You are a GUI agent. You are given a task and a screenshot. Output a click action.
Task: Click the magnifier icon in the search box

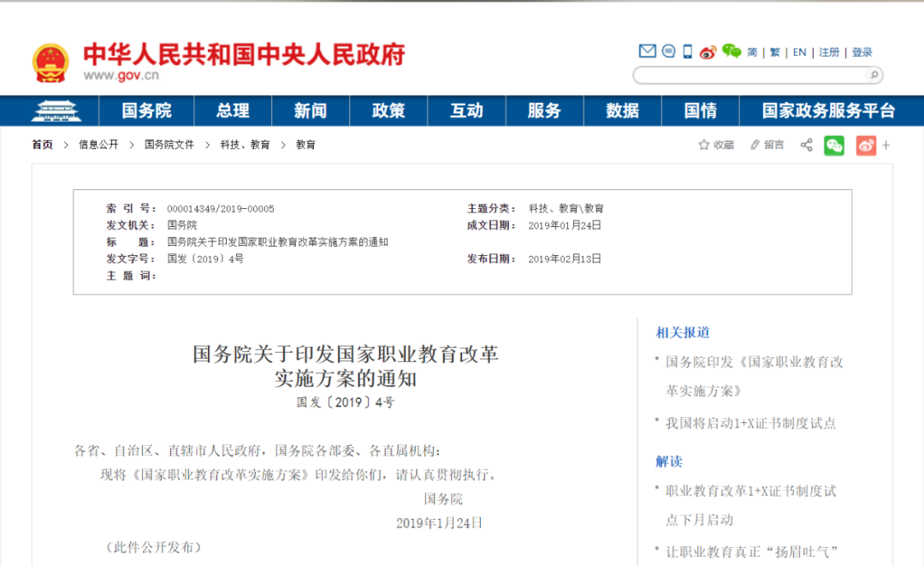[874, 75]
